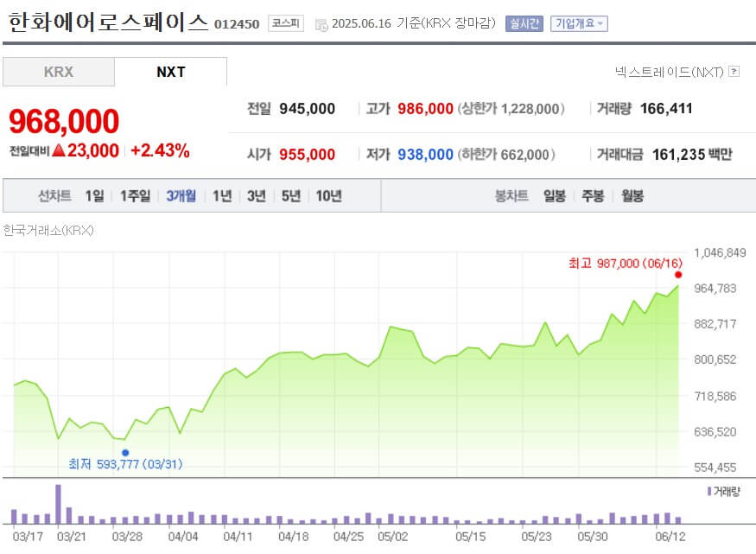
Task: Click the 1,046,849 price axis label
Action: 720,252
